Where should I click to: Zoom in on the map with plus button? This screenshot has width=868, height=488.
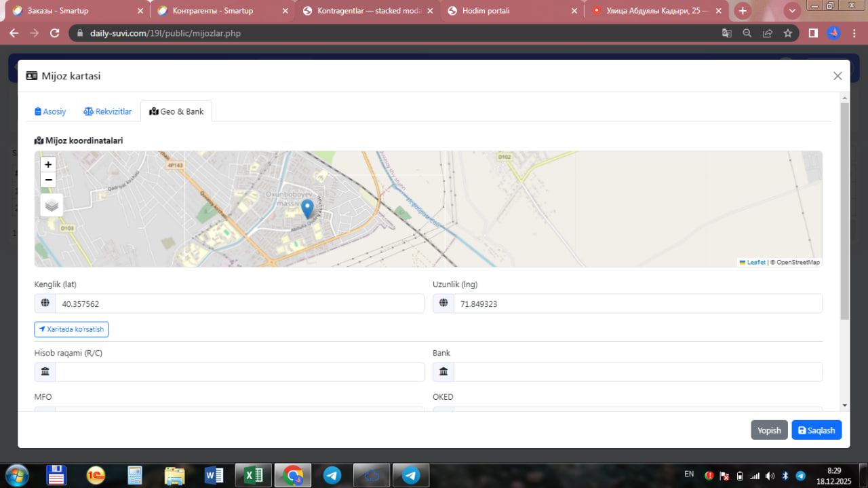[x=48, y=164]
